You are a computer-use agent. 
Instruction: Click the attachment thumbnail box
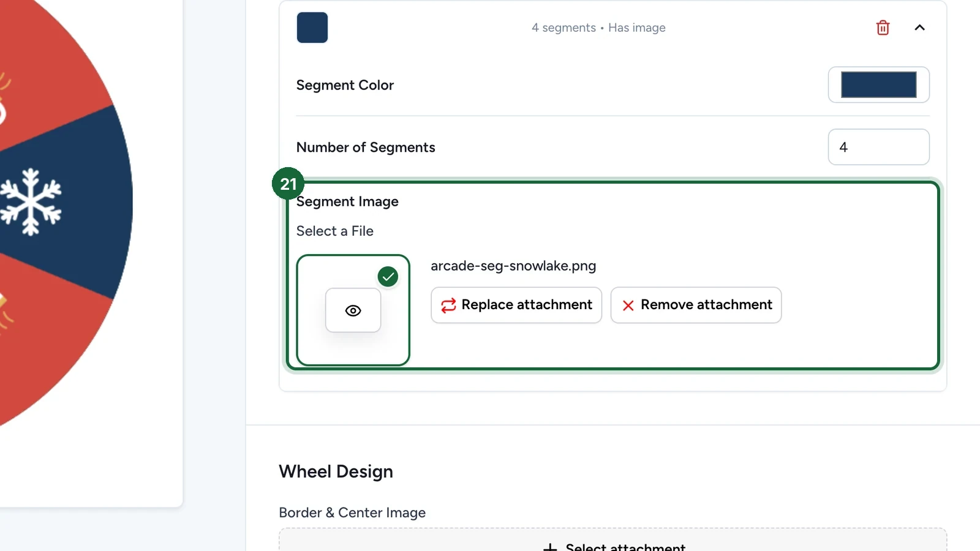[x=353, y=310]
